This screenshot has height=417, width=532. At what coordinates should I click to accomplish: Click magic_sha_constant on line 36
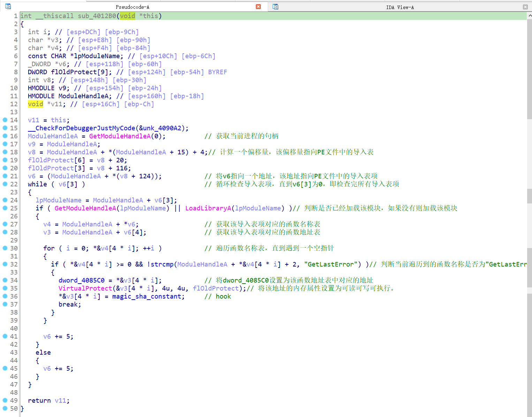147,296
